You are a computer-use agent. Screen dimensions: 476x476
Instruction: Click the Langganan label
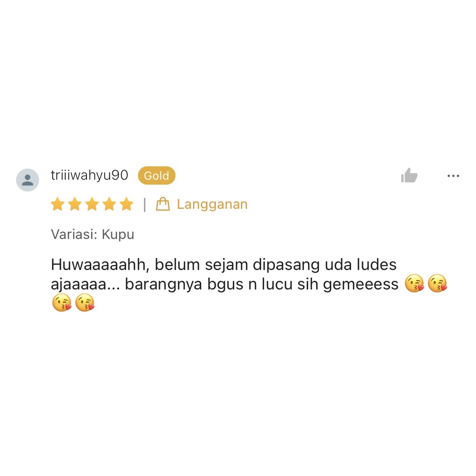[212, 205]
